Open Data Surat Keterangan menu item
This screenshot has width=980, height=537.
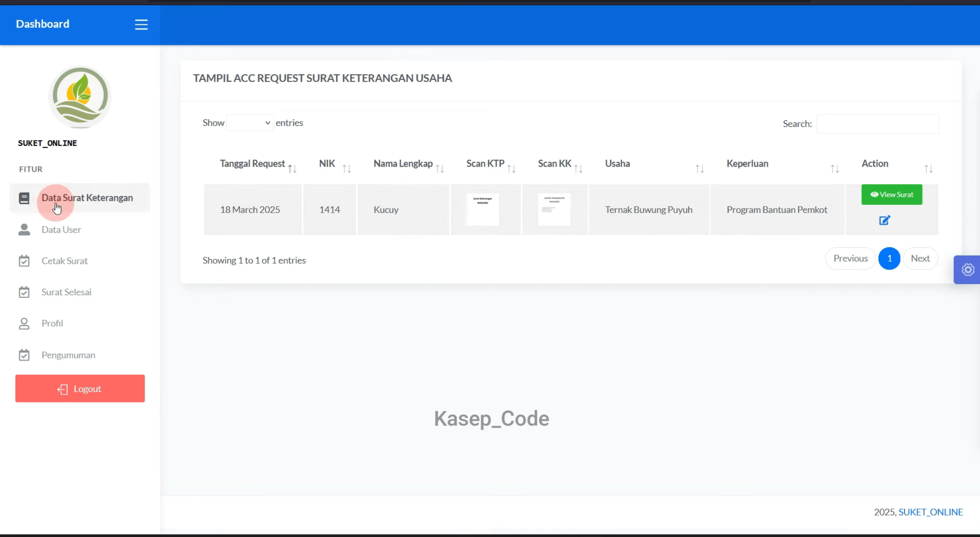tap(80, 198)
